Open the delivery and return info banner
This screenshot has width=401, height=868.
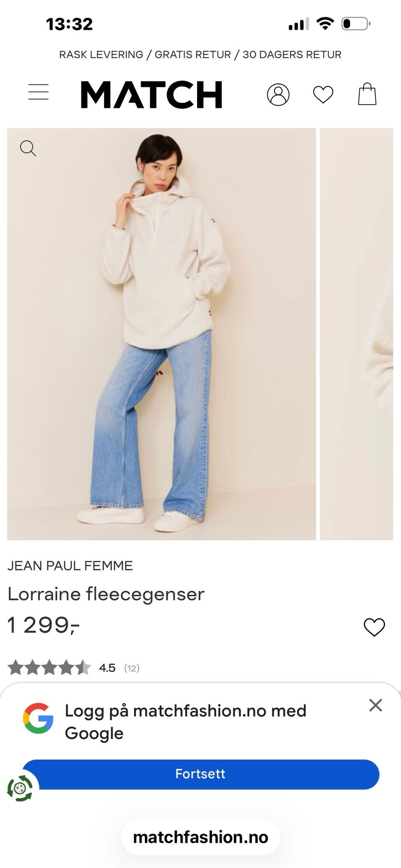(200, 54)
